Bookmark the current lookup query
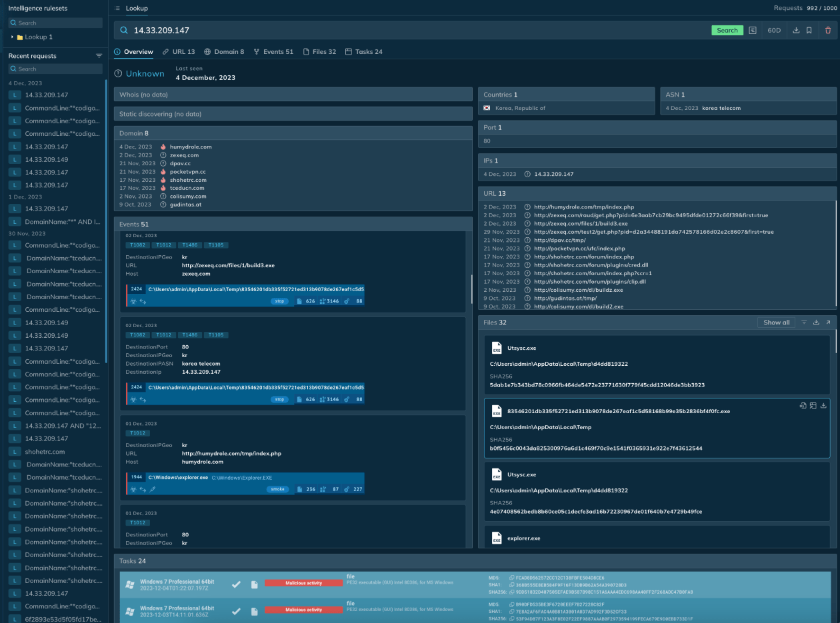Image resolution: width=840 pixels, height=623 pixels. click(x=809, y=31)
